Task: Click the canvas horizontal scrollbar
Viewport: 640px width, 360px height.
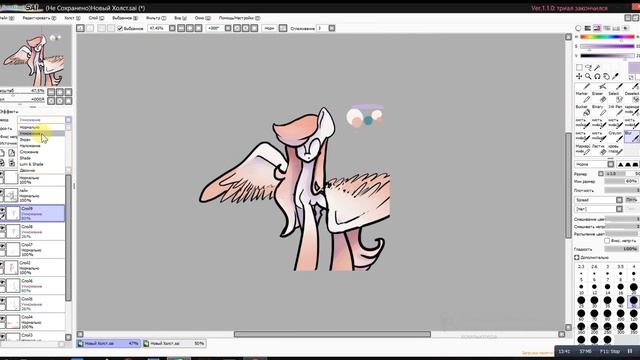Action: click(x=332, y=334)
